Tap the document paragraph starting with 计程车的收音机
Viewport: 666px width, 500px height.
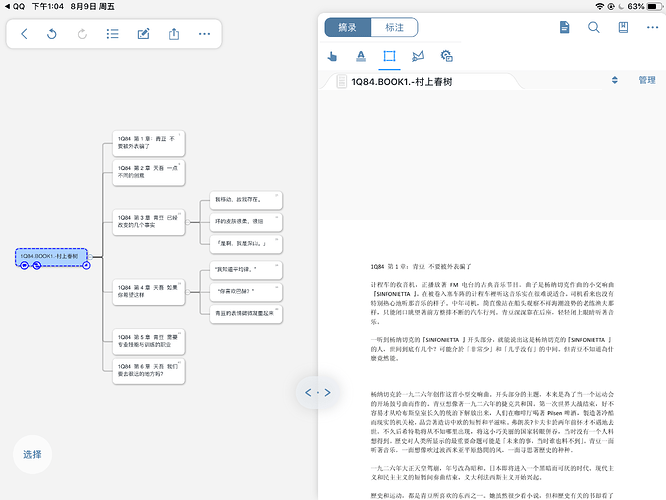tap(492, 303)
